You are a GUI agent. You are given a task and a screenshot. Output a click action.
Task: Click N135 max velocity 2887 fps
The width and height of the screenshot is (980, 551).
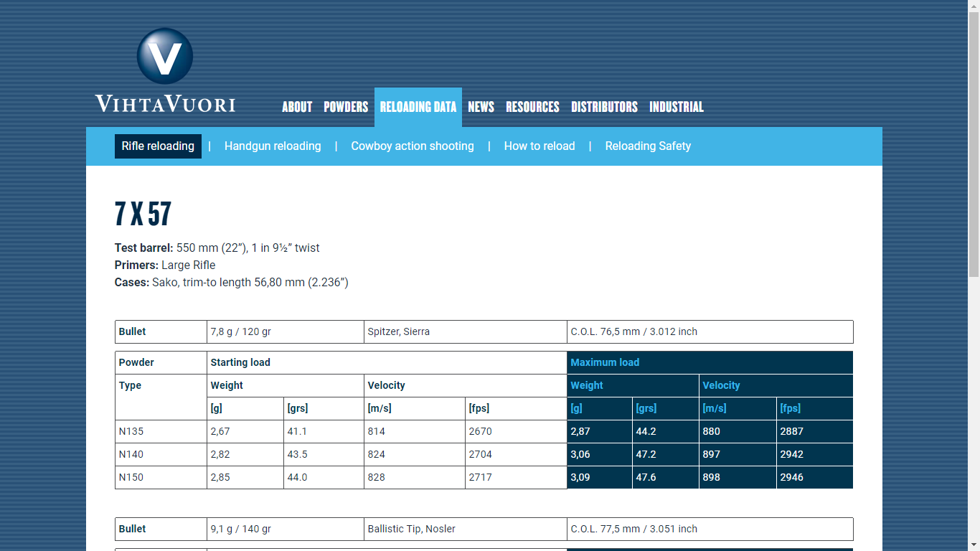(815, 432)
